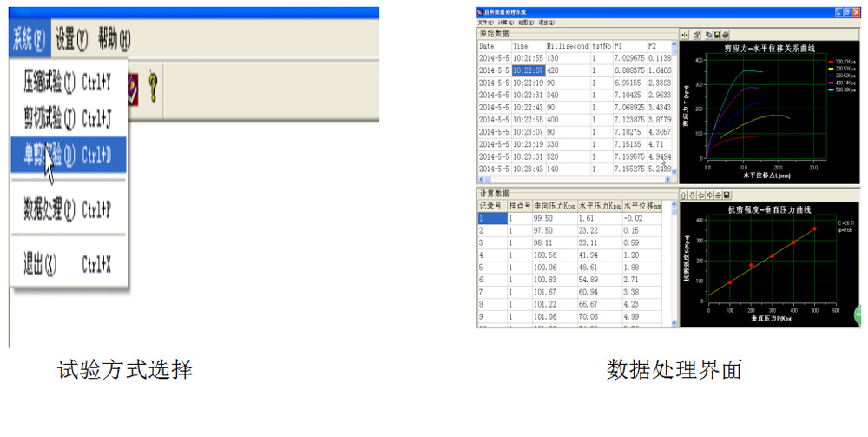Open the 系统 menu
This screenshot has width=868, height=437.
(30, 39)
